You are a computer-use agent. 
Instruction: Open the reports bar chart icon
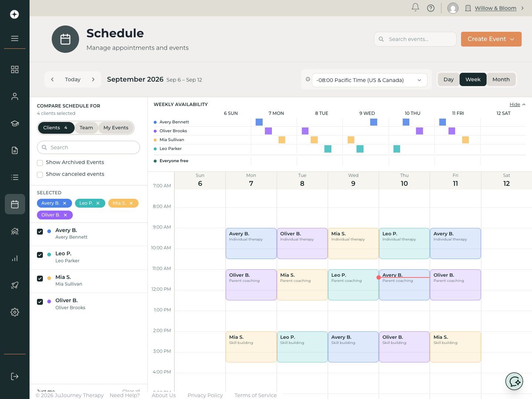coord(15,258)
